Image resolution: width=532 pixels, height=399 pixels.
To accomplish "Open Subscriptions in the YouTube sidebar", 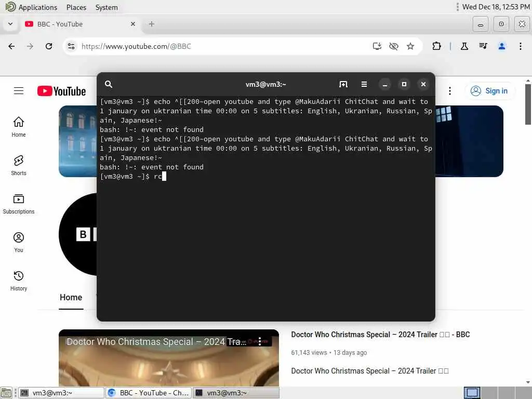I will [x=19, y=204].
